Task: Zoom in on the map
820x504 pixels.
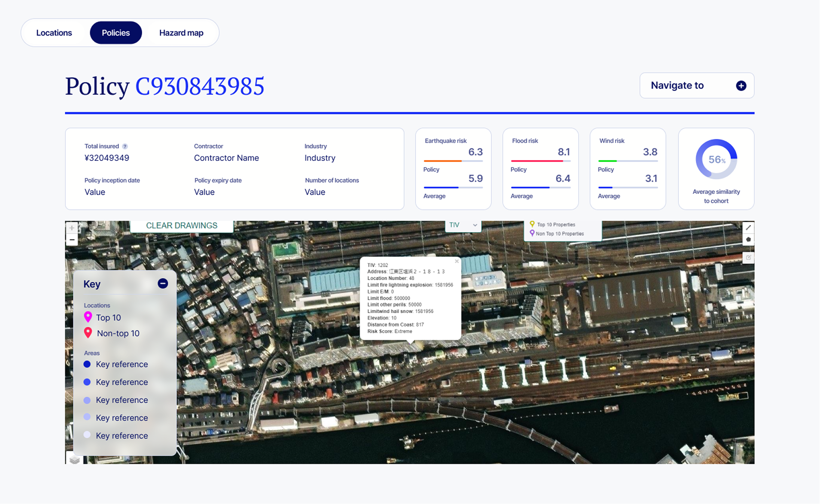Action: [x=72, y=228]
